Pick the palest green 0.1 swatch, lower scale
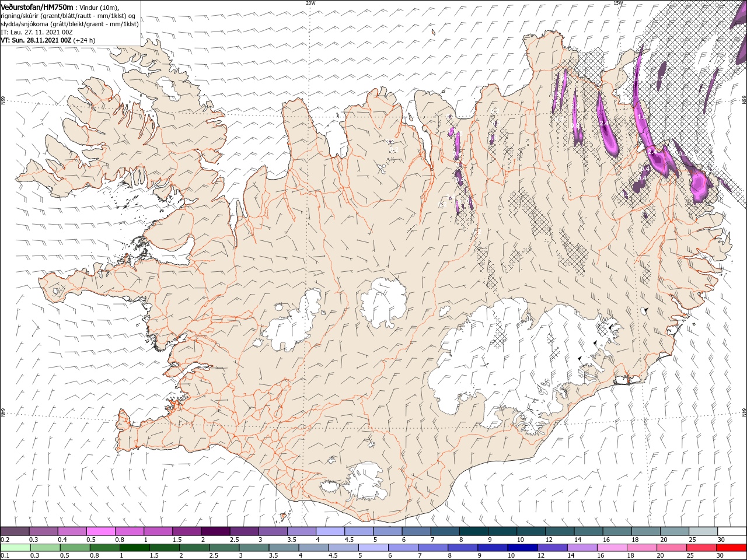 tap(15, 548)
